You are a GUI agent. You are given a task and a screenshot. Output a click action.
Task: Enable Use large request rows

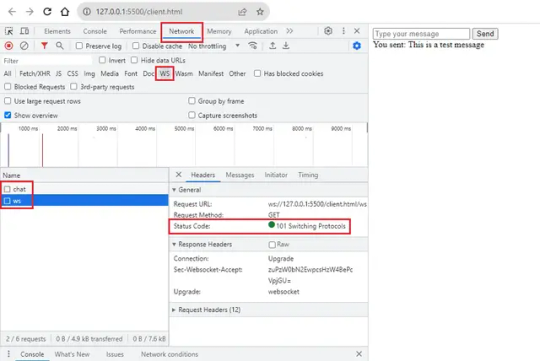pyautogui.click(x=8, y=101)
